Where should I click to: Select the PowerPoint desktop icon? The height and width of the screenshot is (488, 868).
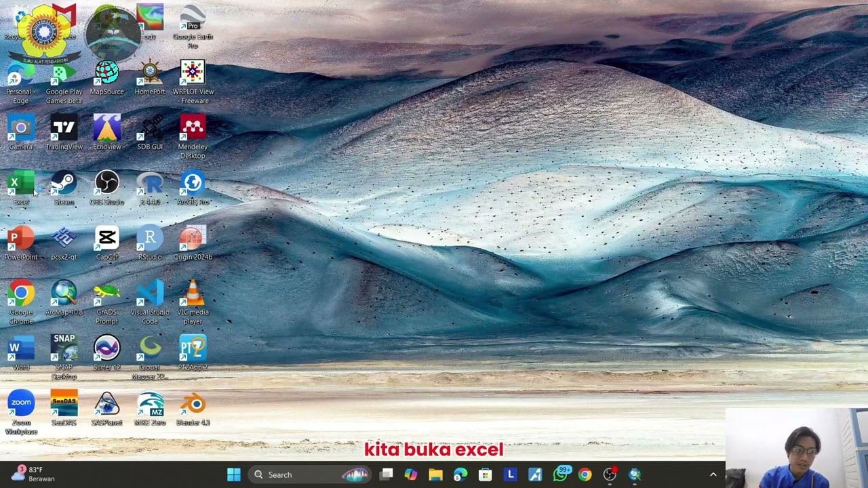(x=21, y=243)
